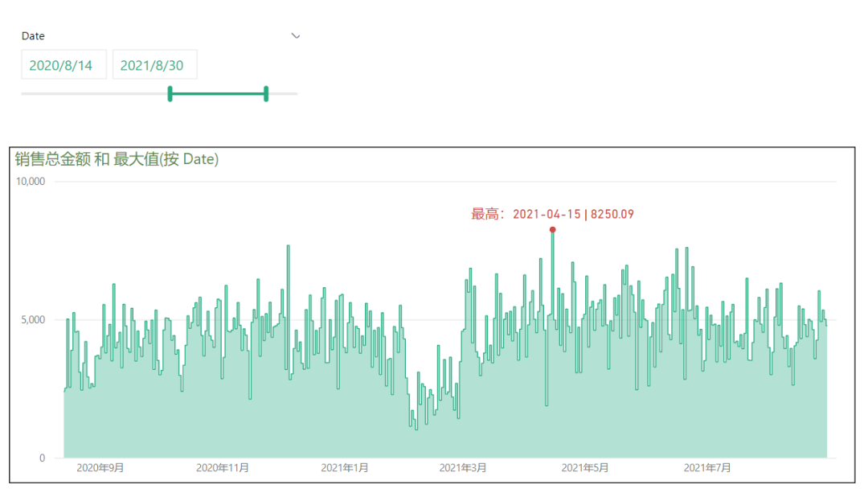Click the end date field showing 2021/8/30
Image resolution: width=868 pixels, height=493 pixels.
(x=155, y=64)
